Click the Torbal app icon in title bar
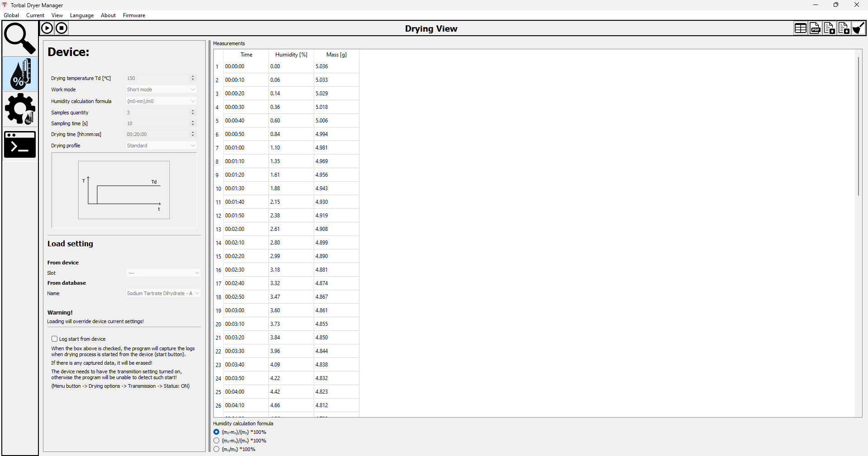868x456 pixels. coord(5,5)
